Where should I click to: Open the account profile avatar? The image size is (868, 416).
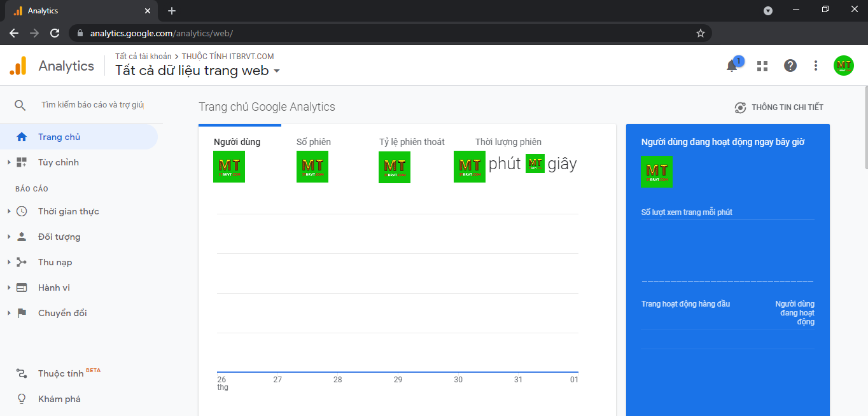[x=844, y=66]
